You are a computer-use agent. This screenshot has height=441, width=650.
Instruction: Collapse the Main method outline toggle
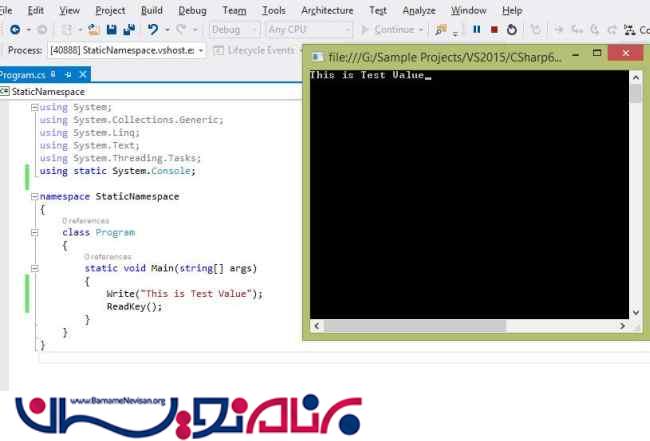[35, 269]
